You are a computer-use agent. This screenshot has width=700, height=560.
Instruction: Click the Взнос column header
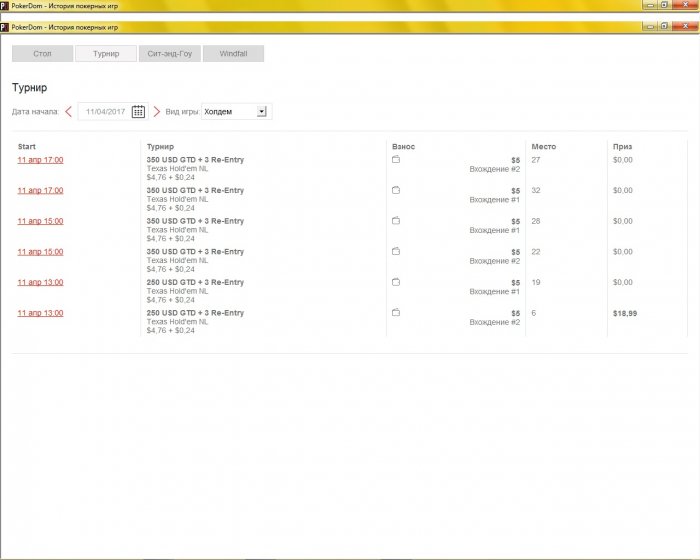pos(403,146)
